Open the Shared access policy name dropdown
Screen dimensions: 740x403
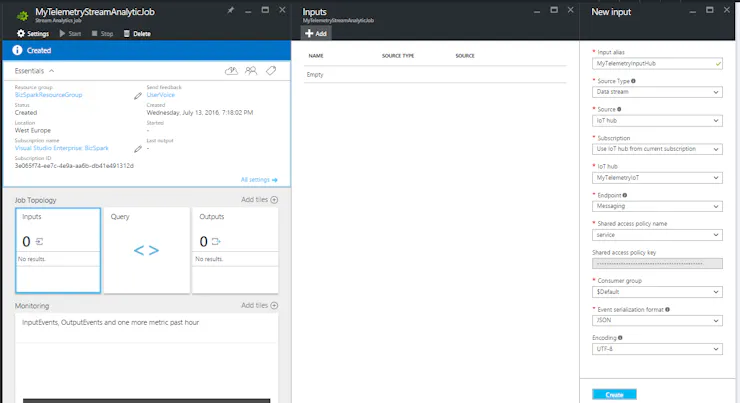657,235
